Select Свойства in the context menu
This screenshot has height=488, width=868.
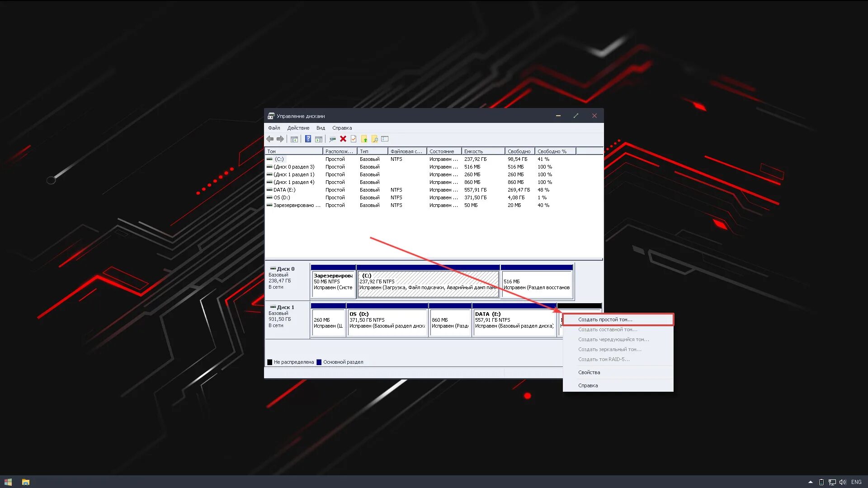(x=589, y=372)
